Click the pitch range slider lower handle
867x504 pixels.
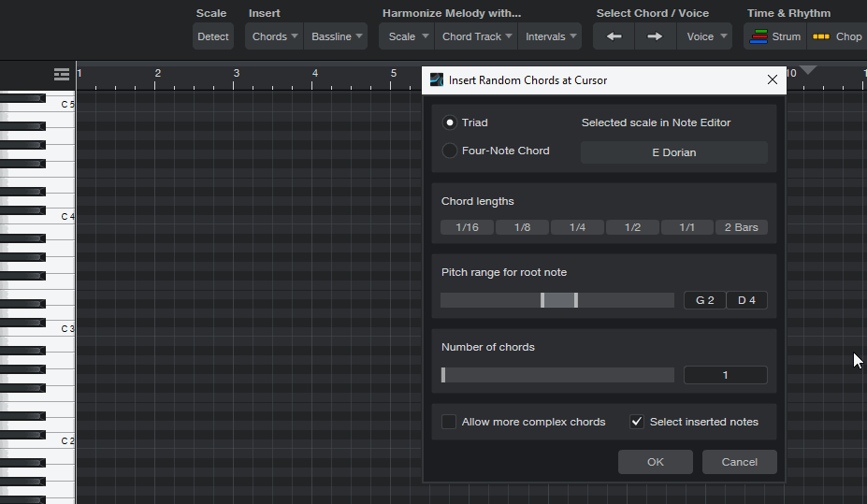tap(542, 300)
